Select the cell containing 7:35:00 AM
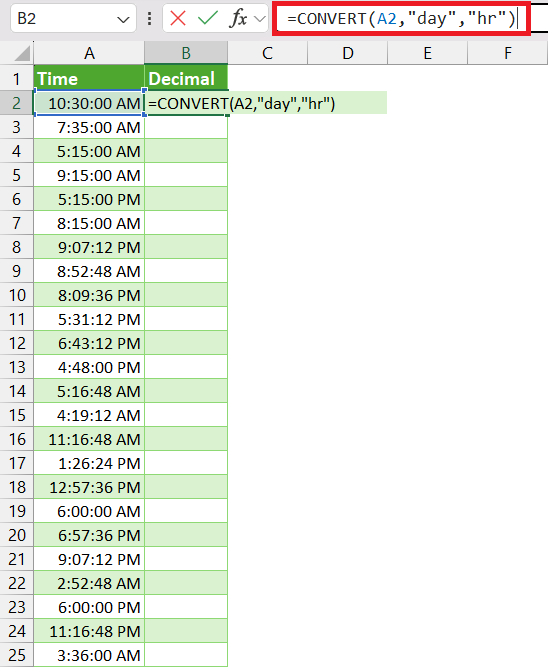This screenshot has width=548, height=667. tap(89, 127)
